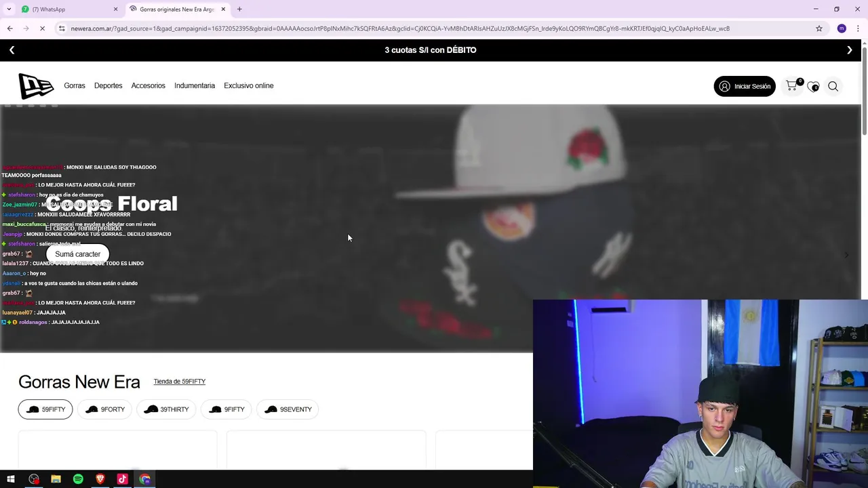Open the wishlist heart icon

coord(813,87)
